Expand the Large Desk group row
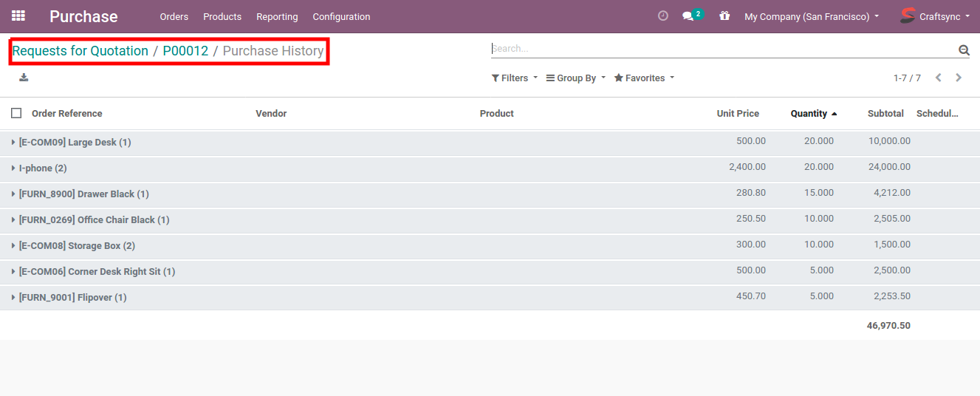 [74, 142]
